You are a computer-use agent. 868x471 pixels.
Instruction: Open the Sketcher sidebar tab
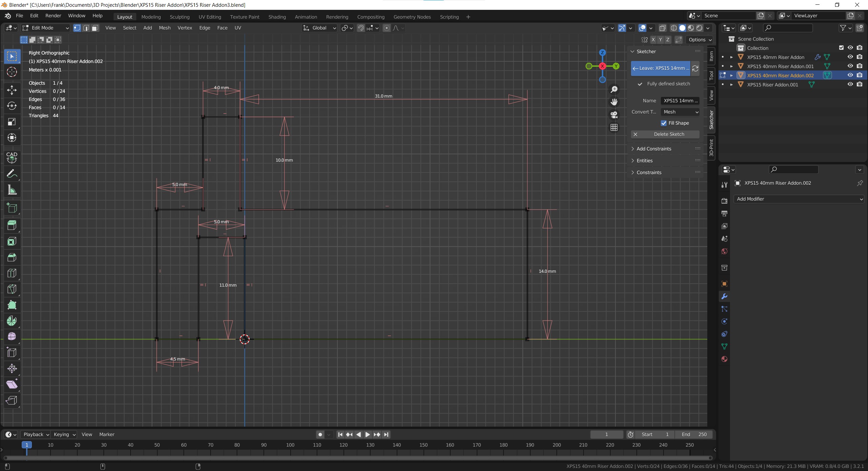[x=712, y=120]
